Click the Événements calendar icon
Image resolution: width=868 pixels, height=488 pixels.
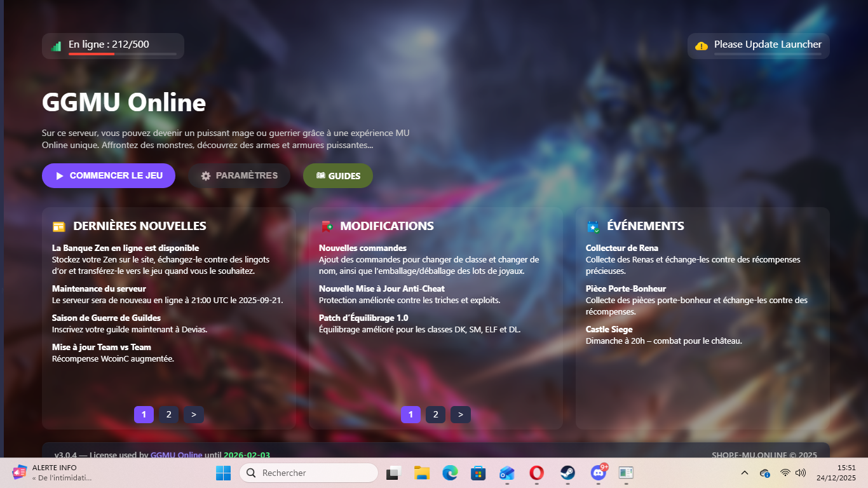click(593, 226)
